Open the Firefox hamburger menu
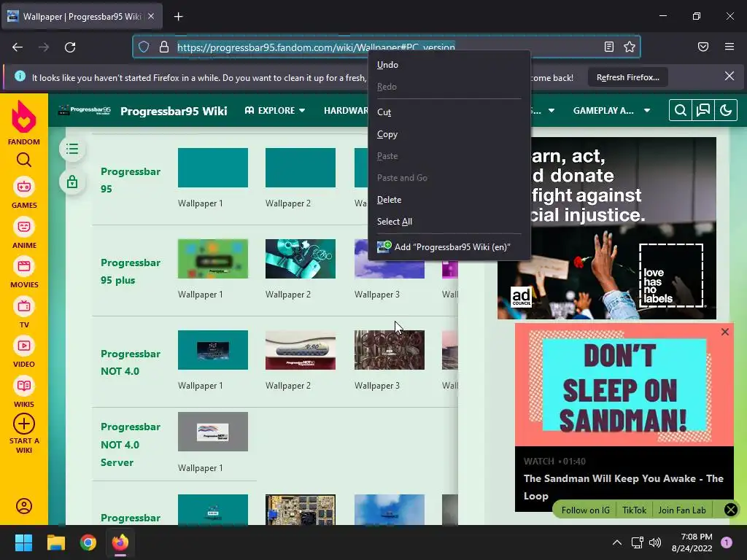Viewport: 747px width, 560px height. 729,47
